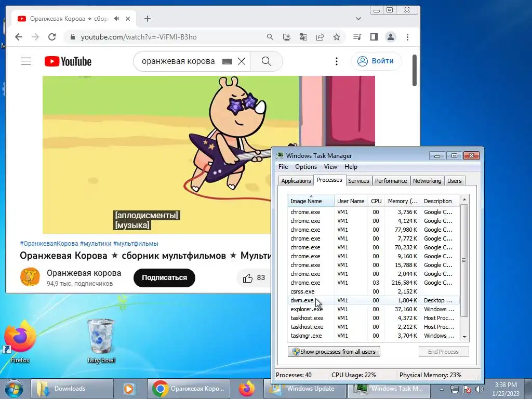Go forward in Chrome browser
Screen dimensions: 532x399
click(35, 37)
